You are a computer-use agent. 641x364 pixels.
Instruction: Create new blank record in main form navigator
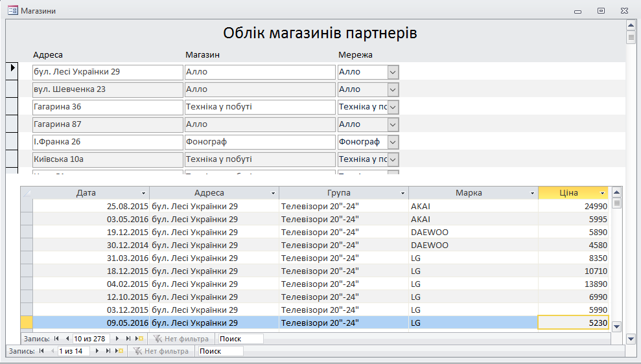coord(119,351)
